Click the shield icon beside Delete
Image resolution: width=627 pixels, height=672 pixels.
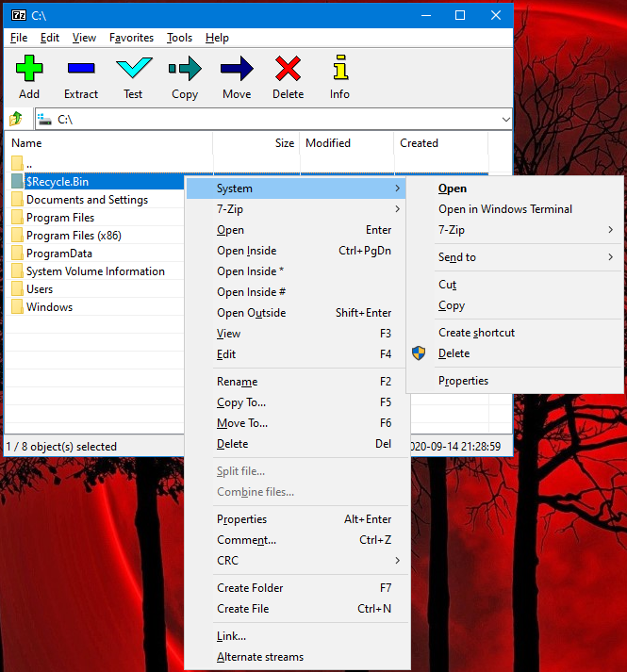(419, 353)
